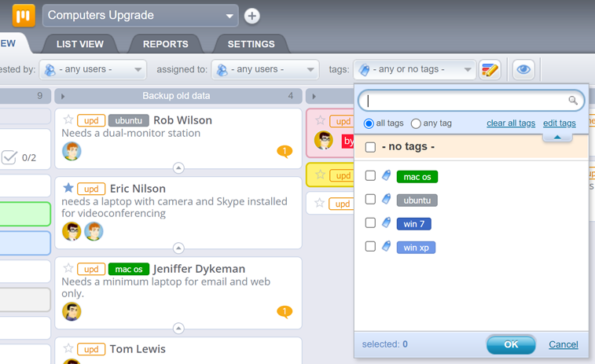
Task: Click the mac os tag on Jeniffer Dykeman card
Action: click(x=129, y=269)
